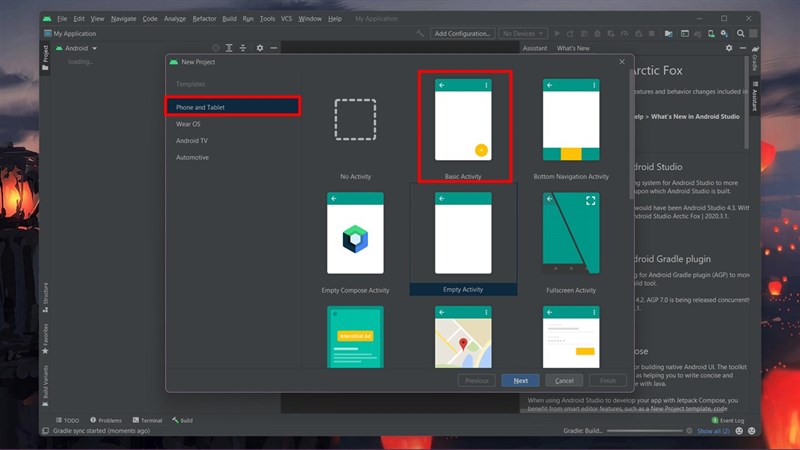Click Project panel gear options icon

(x=260, y=48)
